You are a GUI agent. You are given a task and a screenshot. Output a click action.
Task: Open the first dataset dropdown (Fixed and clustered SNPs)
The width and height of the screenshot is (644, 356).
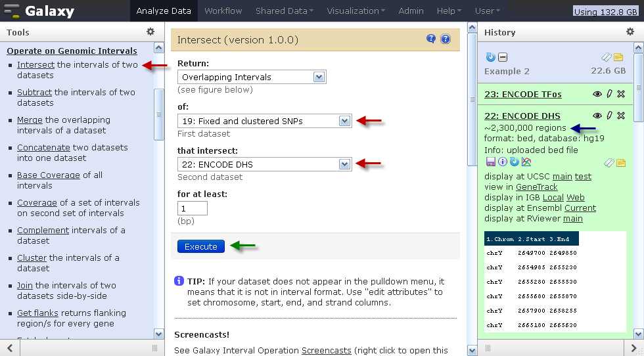pos(264,121)
